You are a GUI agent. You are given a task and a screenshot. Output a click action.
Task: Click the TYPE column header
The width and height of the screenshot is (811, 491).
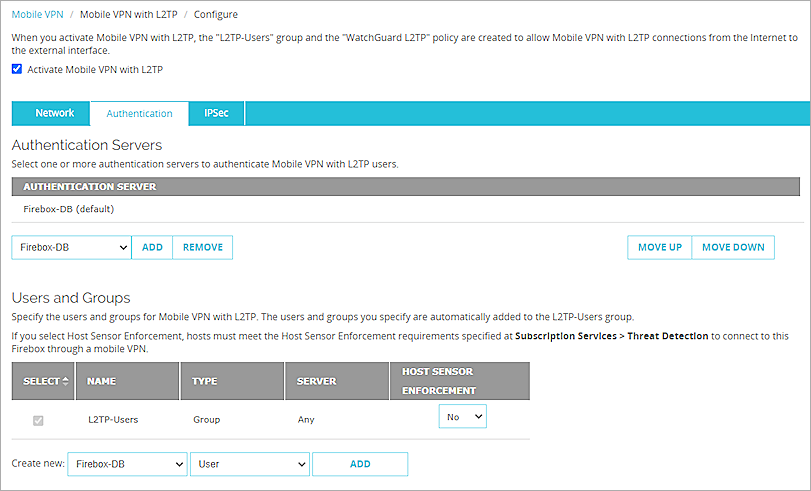coord(206,381)
